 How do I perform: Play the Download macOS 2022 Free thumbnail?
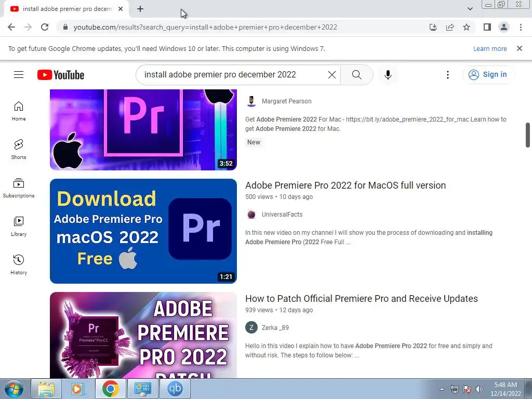(143, 231)
